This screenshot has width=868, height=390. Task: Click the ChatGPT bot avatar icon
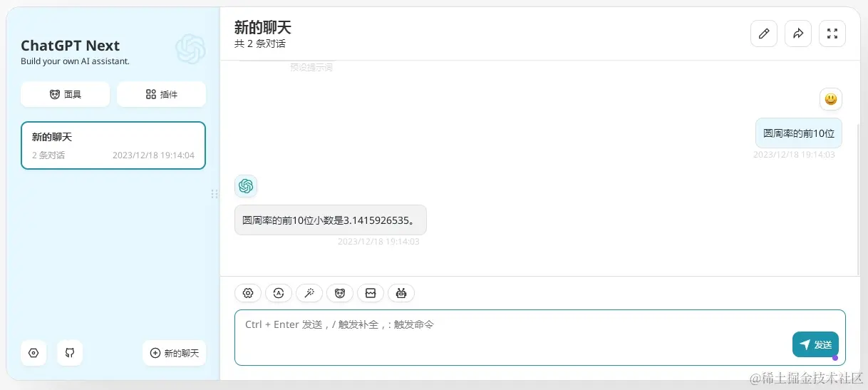pyautogui.click(x=246, y=186)
